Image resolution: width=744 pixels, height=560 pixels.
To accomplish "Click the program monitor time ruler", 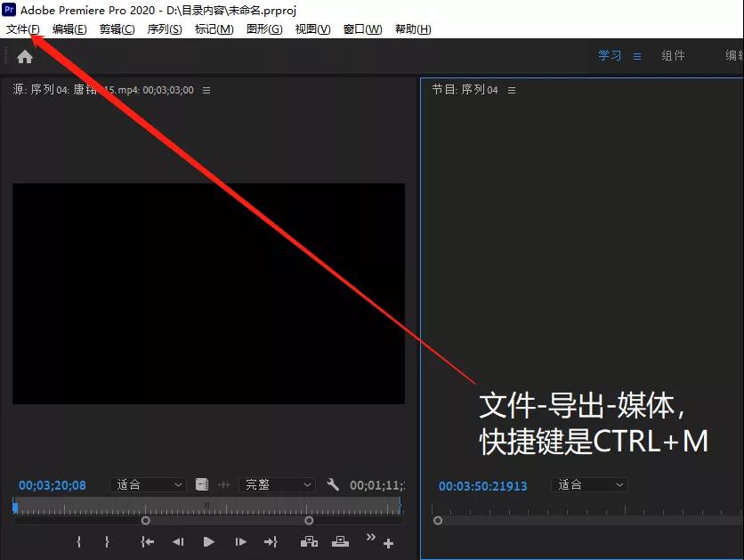I will tap(587, 510).
